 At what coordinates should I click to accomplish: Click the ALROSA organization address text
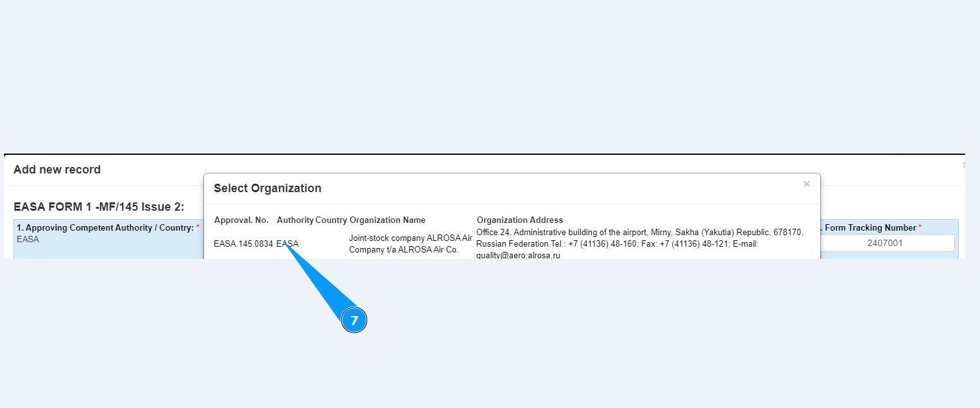[639, 238]
